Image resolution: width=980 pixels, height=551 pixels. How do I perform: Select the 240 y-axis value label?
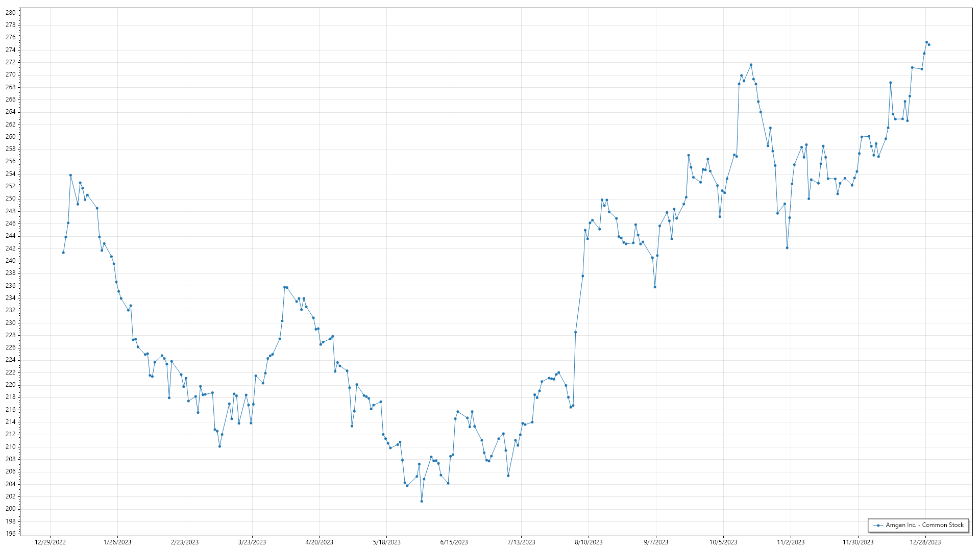coord(11,261)
